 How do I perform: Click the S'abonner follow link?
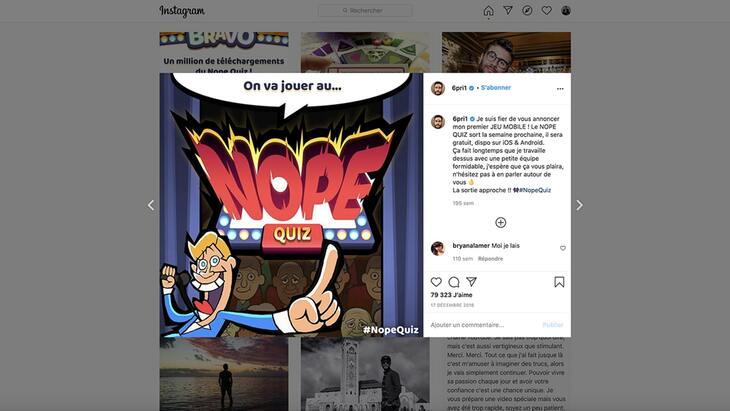pyautogui.click(x=496, y=88)
